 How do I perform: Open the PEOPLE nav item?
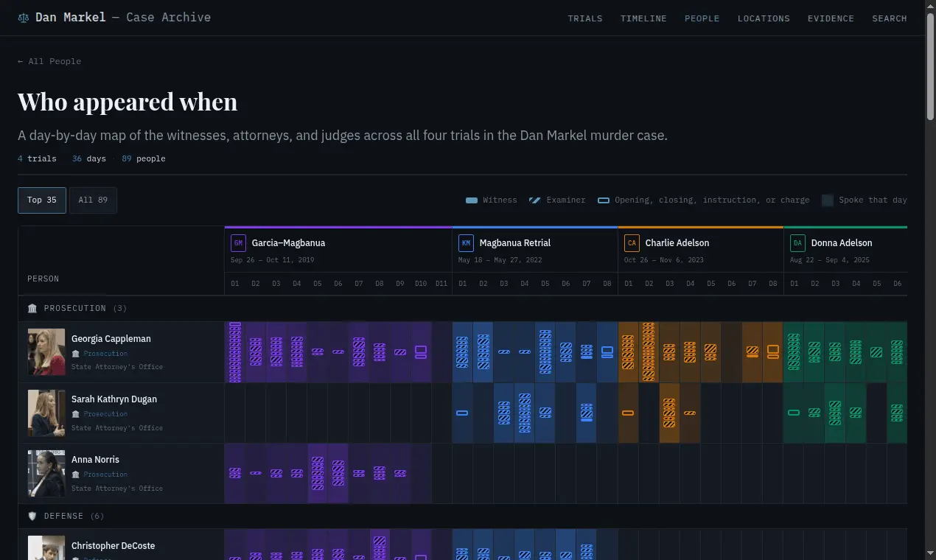tap(702, 18)
